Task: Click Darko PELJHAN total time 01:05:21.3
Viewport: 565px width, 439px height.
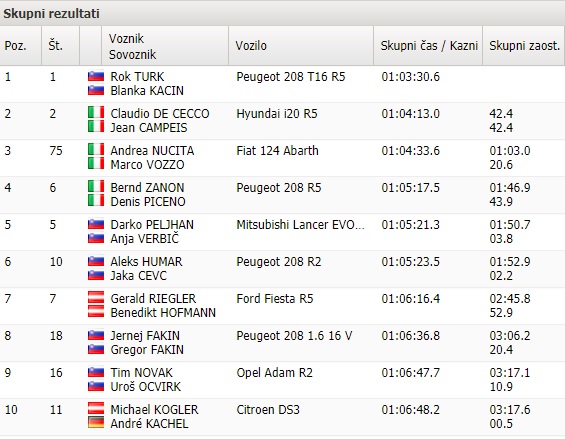Action: coord(410,225)
